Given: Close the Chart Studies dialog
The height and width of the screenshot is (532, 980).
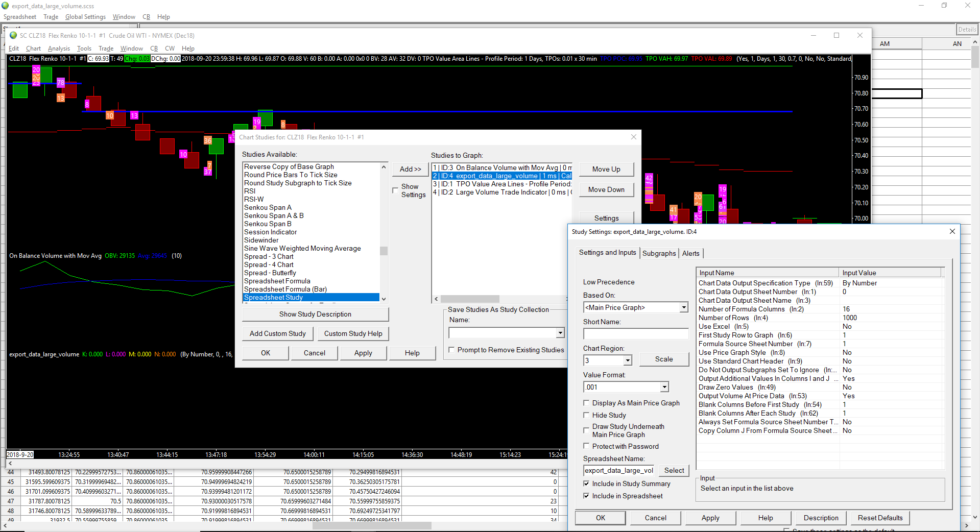Looking at the screenshot, I should coord(633,137).
